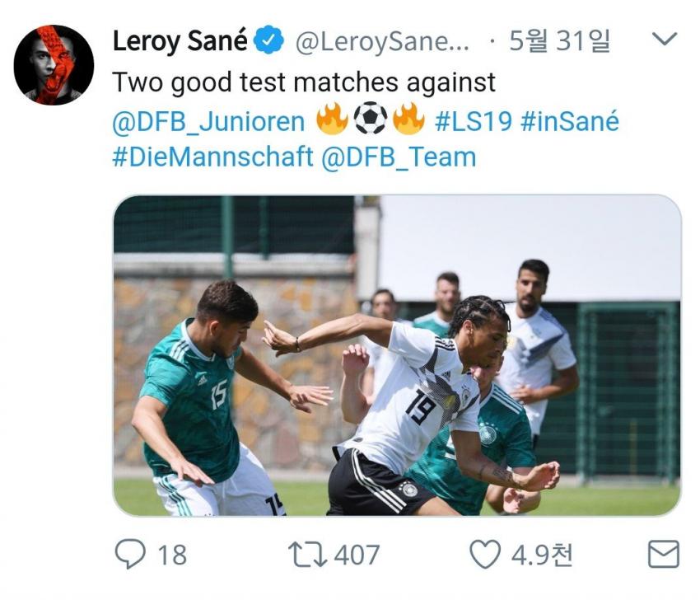
Task: Click the reply count 18
Action: [172, 555]
